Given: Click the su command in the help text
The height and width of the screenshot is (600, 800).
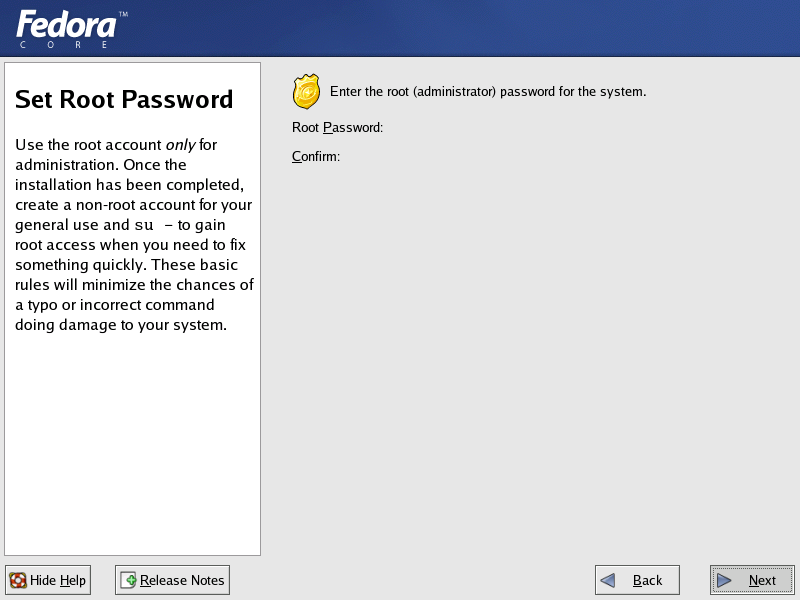Looking at the screenshot, I should [x=144, y=226].
